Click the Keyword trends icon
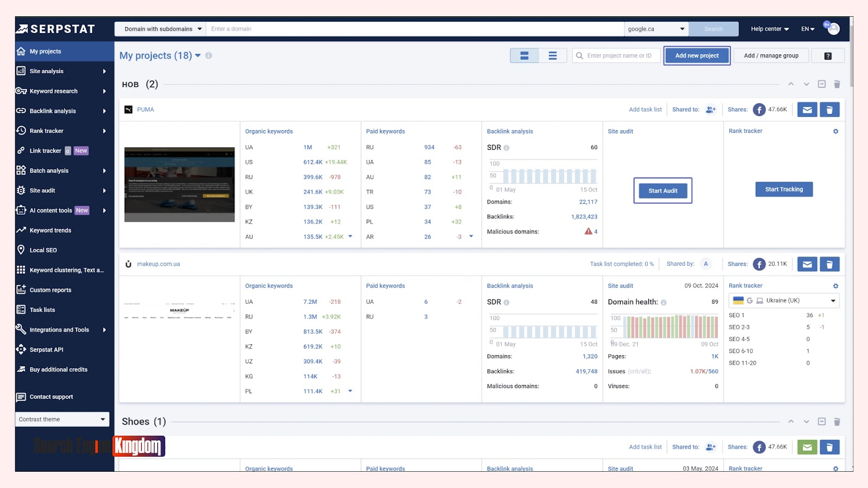The height and width of the screenshot is (488, 868). [21, 230]
